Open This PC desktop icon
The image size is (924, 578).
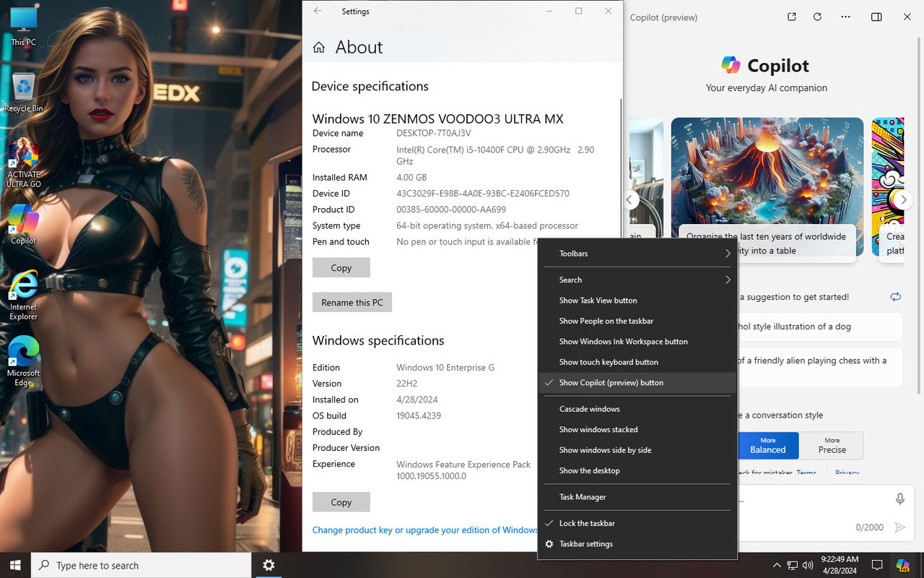pyautogui.click(x=23, y=27)
